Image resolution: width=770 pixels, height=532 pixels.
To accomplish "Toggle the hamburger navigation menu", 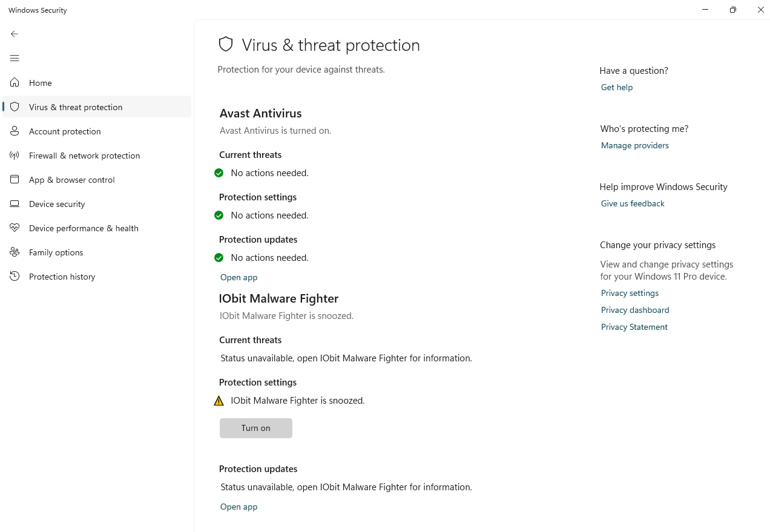I will [x=15, y=58].
